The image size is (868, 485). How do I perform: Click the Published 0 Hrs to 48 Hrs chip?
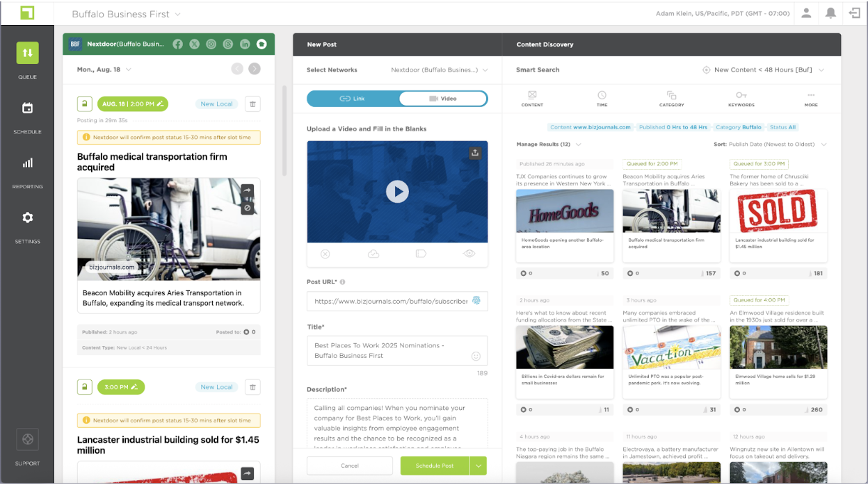pyautogui.click(x=673, y=127)
